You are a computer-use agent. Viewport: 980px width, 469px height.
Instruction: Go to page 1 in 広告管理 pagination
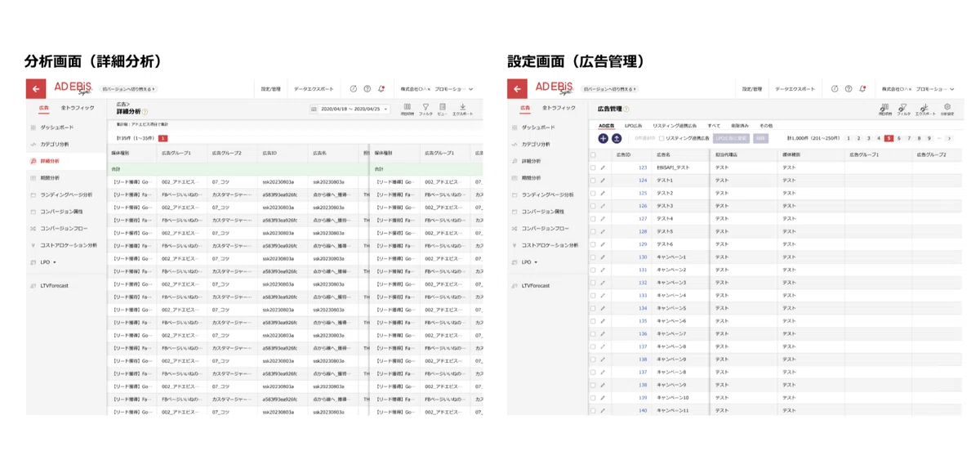coord(849,139)
